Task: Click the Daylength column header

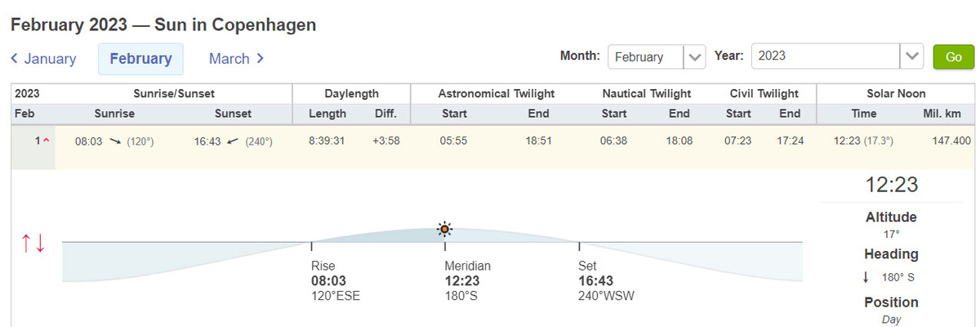Action: 351,93
